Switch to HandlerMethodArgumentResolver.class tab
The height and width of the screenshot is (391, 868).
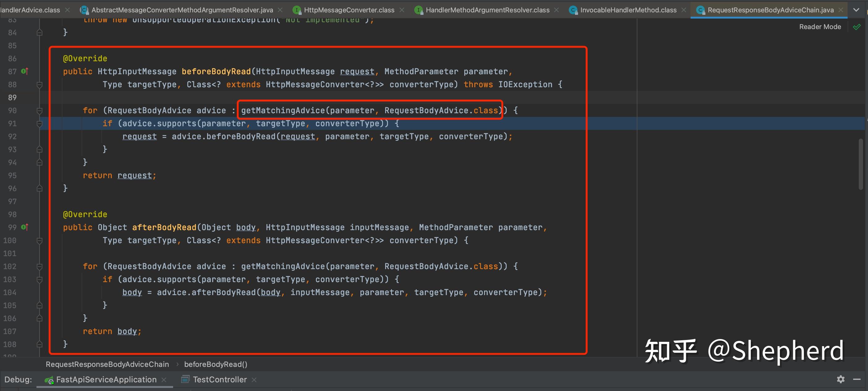click(487, 10)
